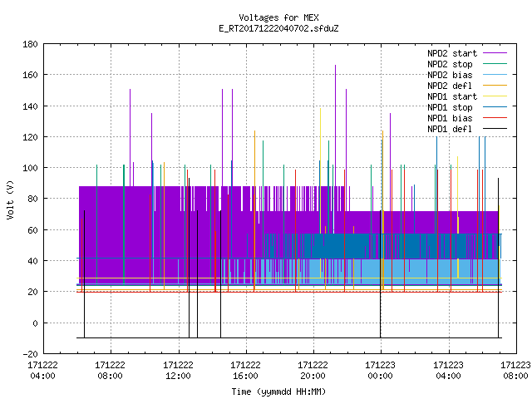The width and height of the screenshot is (532, 399).
Task: Select the yellow NPD1 start legend line
Action: coord(495,96)
